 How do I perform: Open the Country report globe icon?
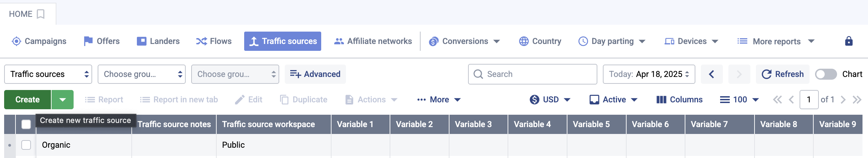coord(523,41)
